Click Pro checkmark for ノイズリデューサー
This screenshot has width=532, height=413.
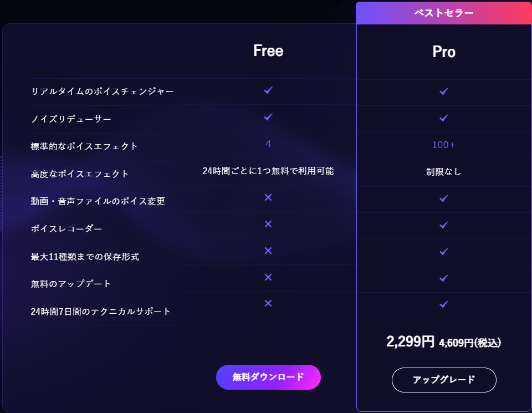(x=443, y=118)
